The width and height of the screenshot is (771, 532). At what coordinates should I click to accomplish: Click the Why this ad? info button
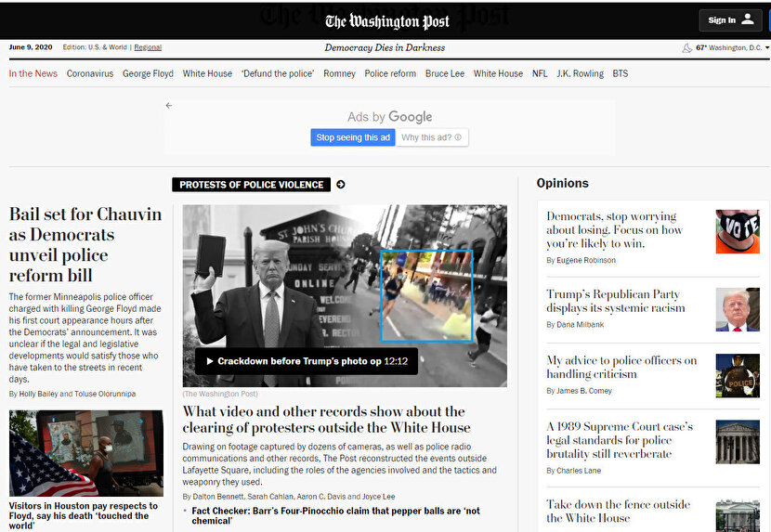click(x=432, y=137)
